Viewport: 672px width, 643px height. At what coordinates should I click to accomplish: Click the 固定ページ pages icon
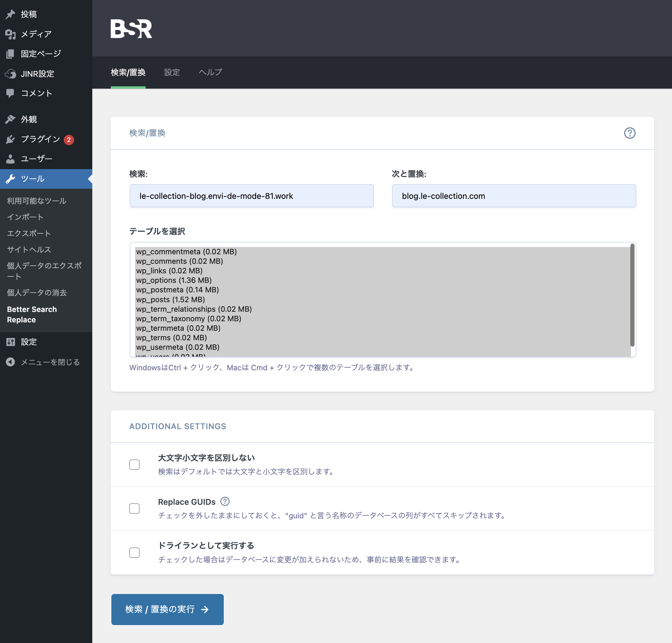[x=10, y=54]
